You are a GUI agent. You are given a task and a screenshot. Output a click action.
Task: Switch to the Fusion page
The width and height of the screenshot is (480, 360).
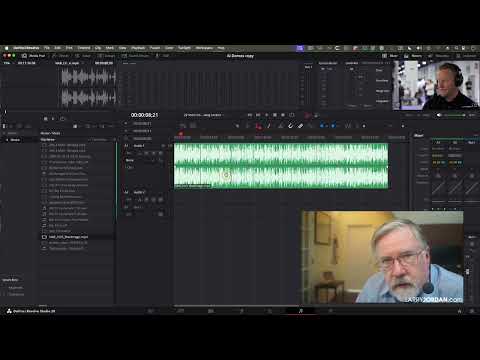tap(241, 311)
